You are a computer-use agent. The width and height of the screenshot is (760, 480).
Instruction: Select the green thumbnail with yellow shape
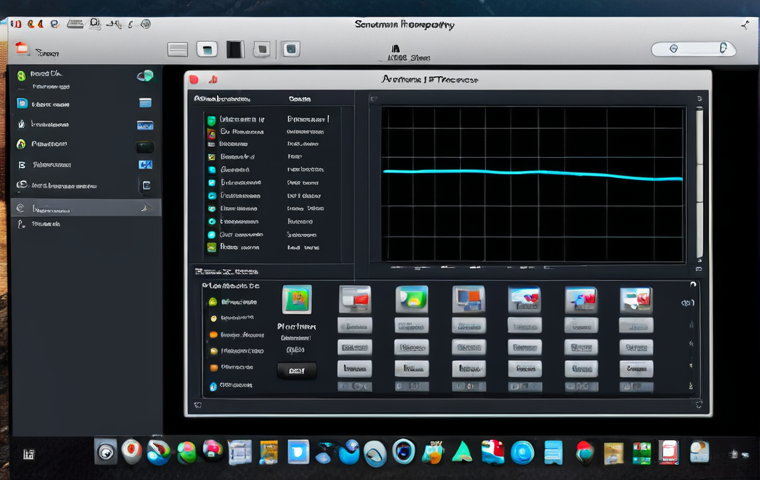412,299
